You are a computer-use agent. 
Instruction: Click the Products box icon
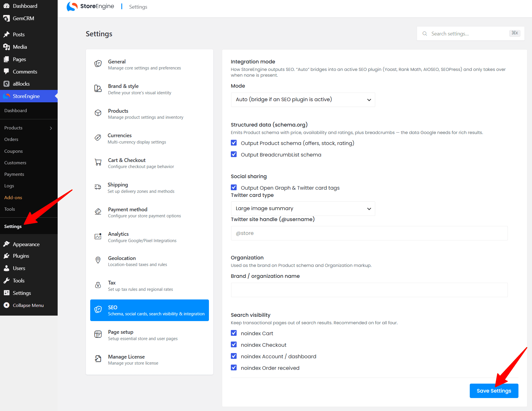tap(98, 113)
